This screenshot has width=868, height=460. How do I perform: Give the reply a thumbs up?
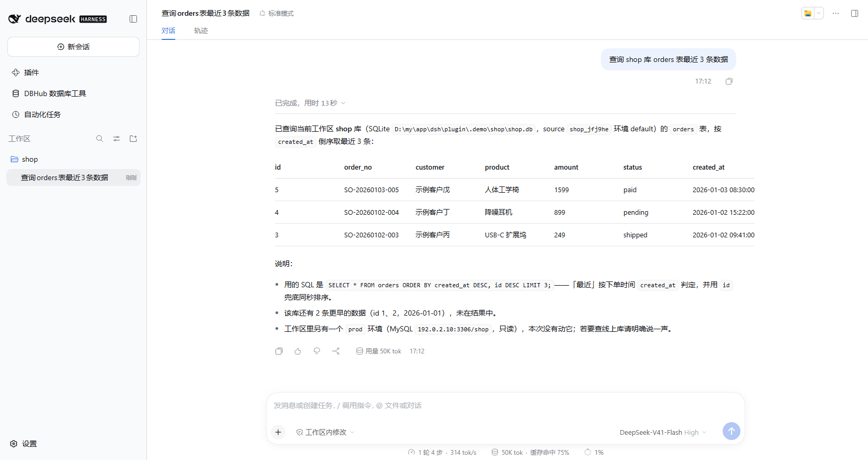click(x=298, y=351)
